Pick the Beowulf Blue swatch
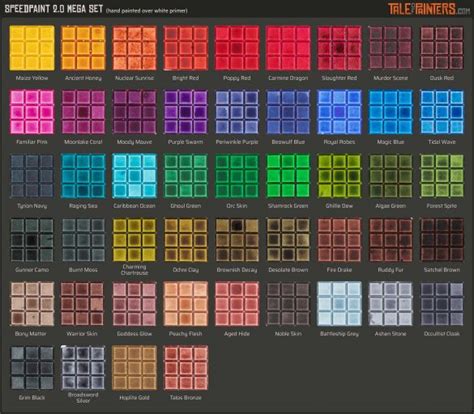The width and height of the screenshot is (474, 414). tap(288, 112)
